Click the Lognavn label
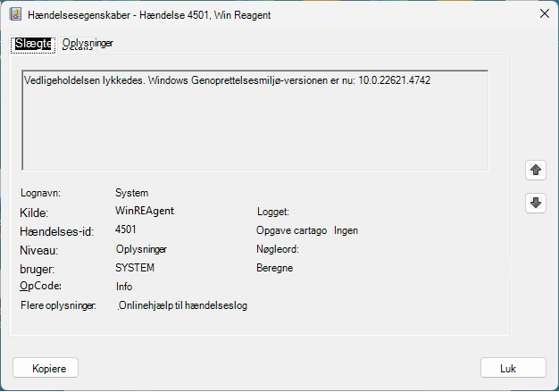 tap(40, 193)
